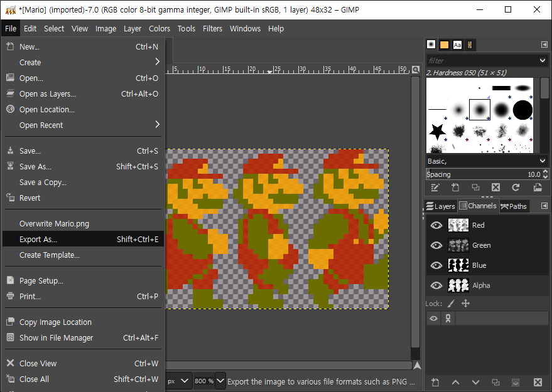Open the brush filter dropdown arrow
This screenshot has height=392, width=552.
pyautogui.click(x=543, y=60)
